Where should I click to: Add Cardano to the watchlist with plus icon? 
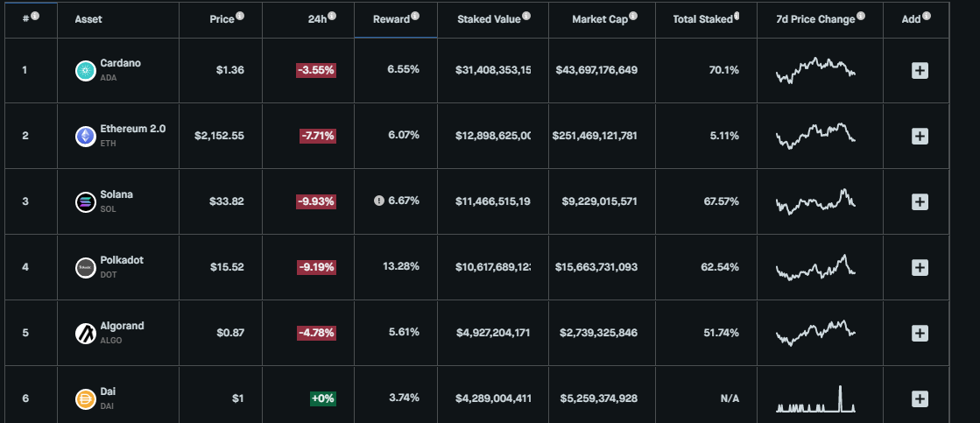(920, 71)
